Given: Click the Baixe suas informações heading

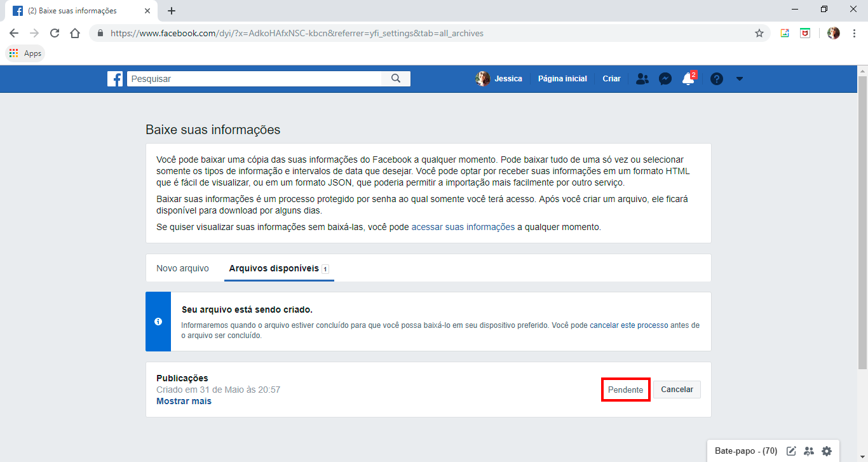Looking at the screenshot, I should point(213,130).
